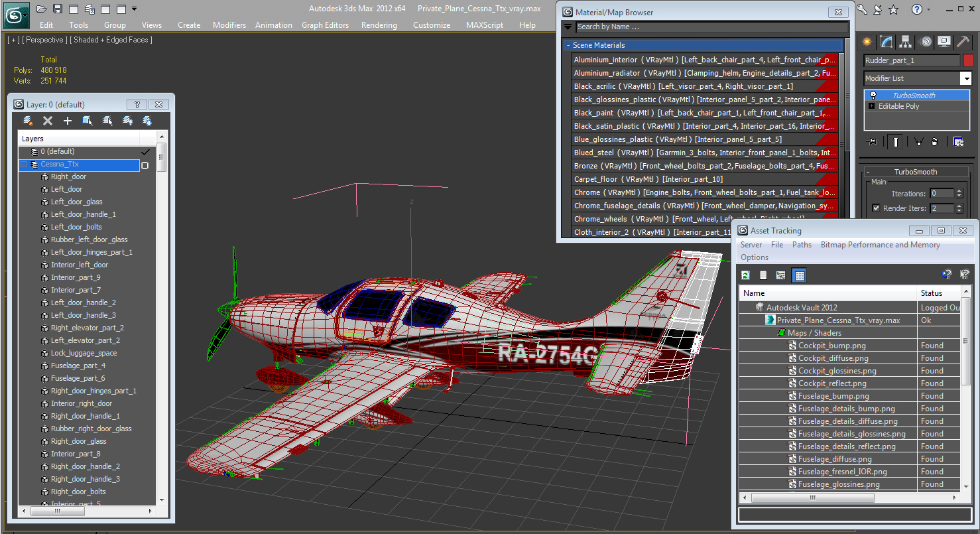Open Bitmap Performance and Memory menu
Screen dimensions: 980x534
[x=881, y=245]
